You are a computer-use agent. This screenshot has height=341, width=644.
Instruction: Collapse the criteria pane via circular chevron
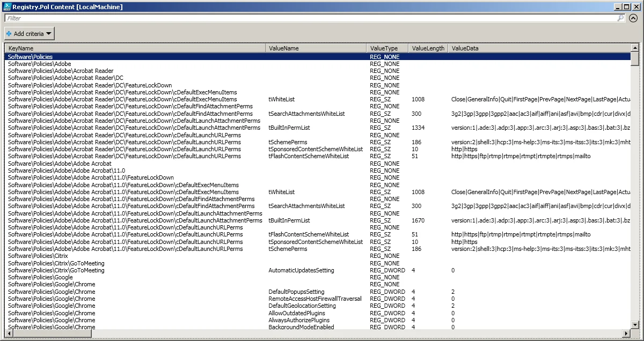634,18
